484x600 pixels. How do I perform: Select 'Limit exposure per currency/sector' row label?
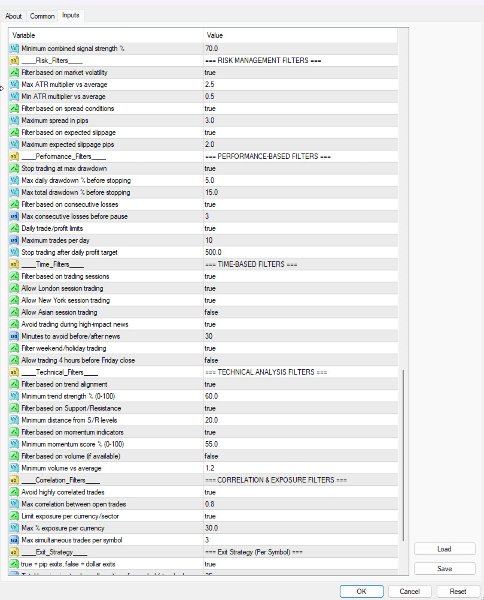pyautogui.click(x=70, y=516)
